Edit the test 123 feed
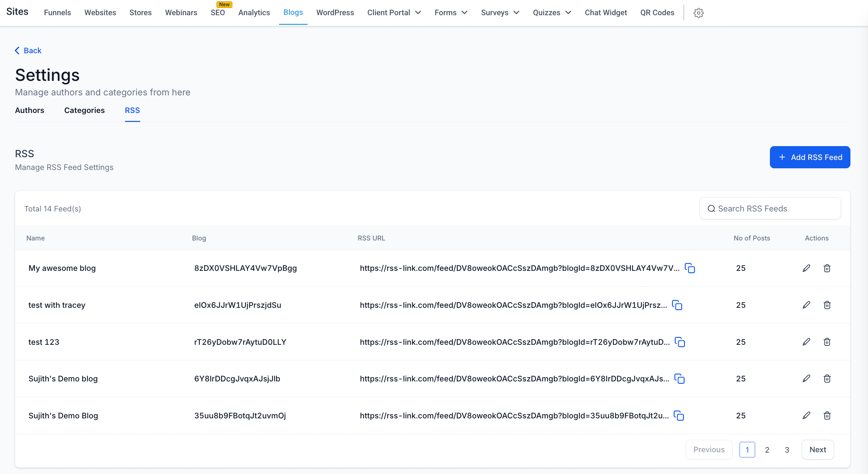Viewport: 868px width, 474px height. (806, 342)
